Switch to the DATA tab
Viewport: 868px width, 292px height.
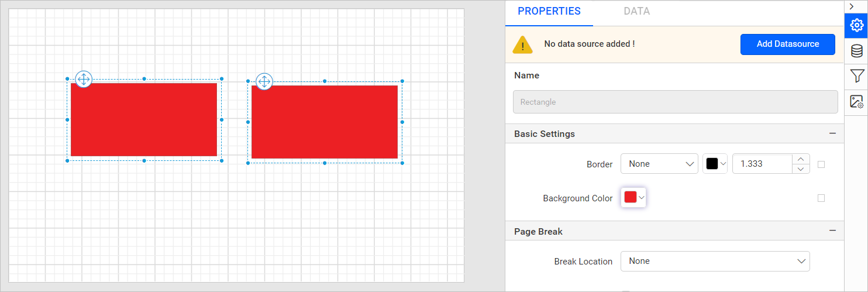tap(636, 11)
